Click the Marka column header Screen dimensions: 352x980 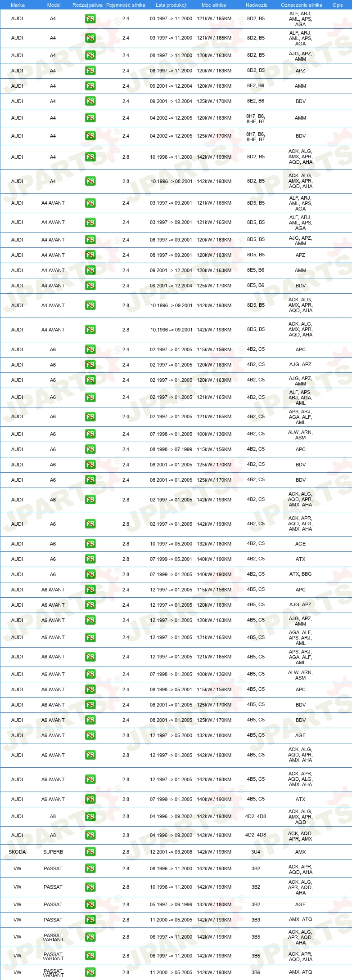tap(18, 5)
